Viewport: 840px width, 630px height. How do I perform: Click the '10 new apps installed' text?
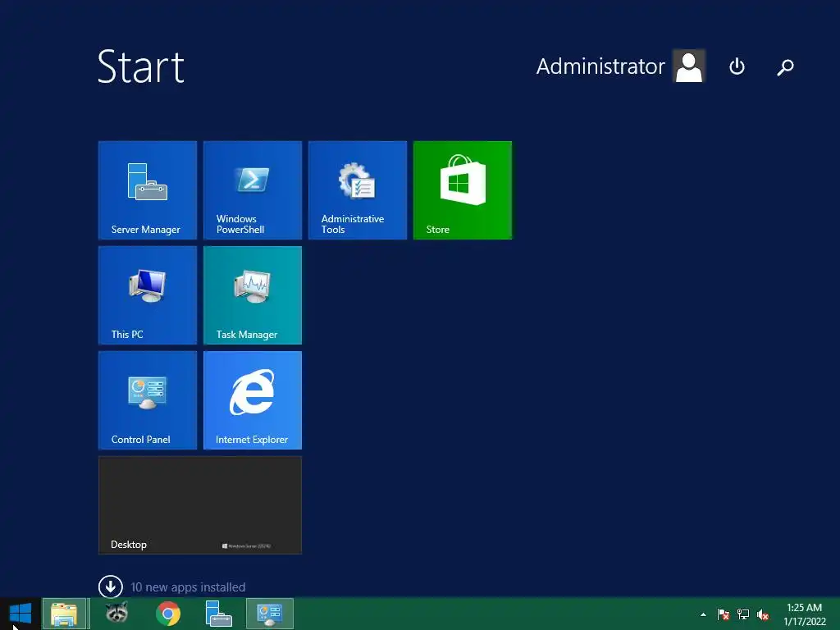click(188, 587)
